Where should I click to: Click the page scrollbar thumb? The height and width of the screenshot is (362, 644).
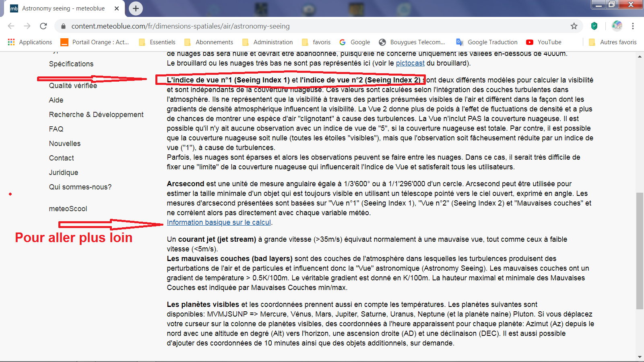point(640,251)
